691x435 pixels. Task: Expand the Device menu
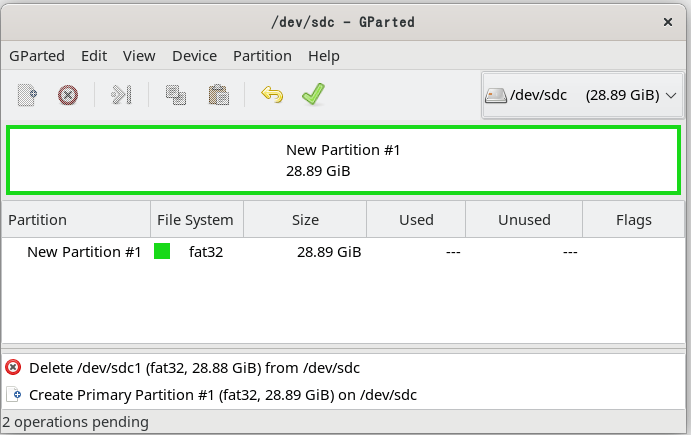(x=194, y=56)
